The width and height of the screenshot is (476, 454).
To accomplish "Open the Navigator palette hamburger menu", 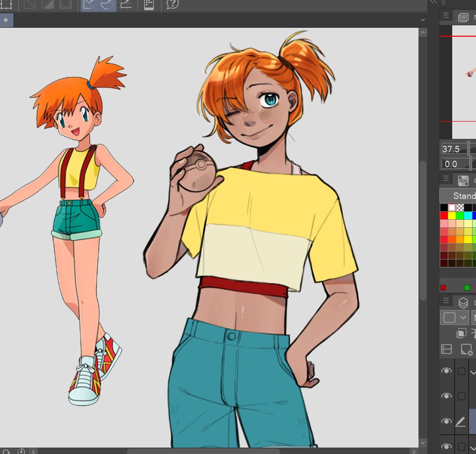I will (446, 15).
